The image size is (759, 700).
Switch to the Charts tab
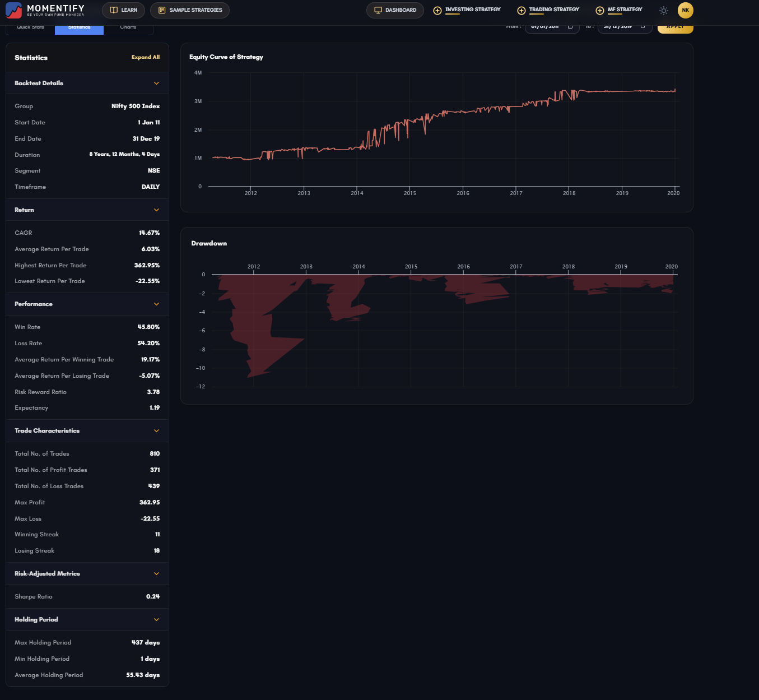pyautogui.click(x=128, y=28)
